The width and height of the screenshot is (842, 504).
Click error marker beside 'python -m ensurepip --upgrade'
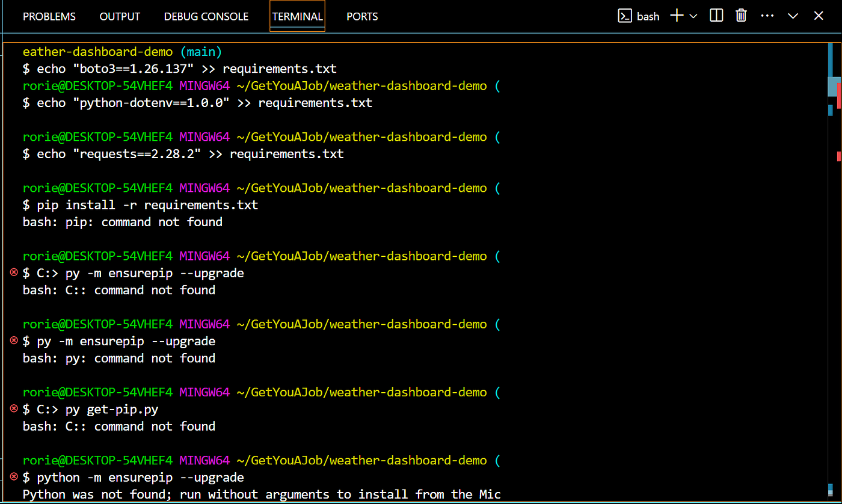pos(14,476)
